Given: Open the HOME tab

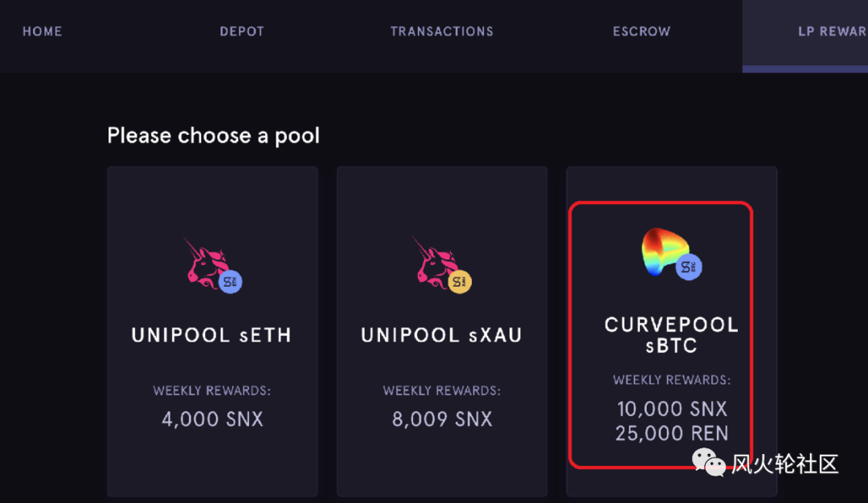Looking at the screenshot, I should 42,31.
